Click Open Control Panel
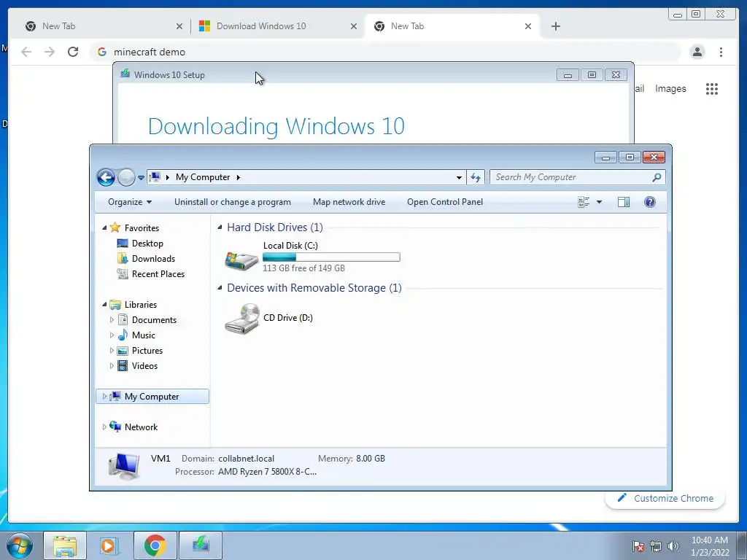 pos(445,202)
